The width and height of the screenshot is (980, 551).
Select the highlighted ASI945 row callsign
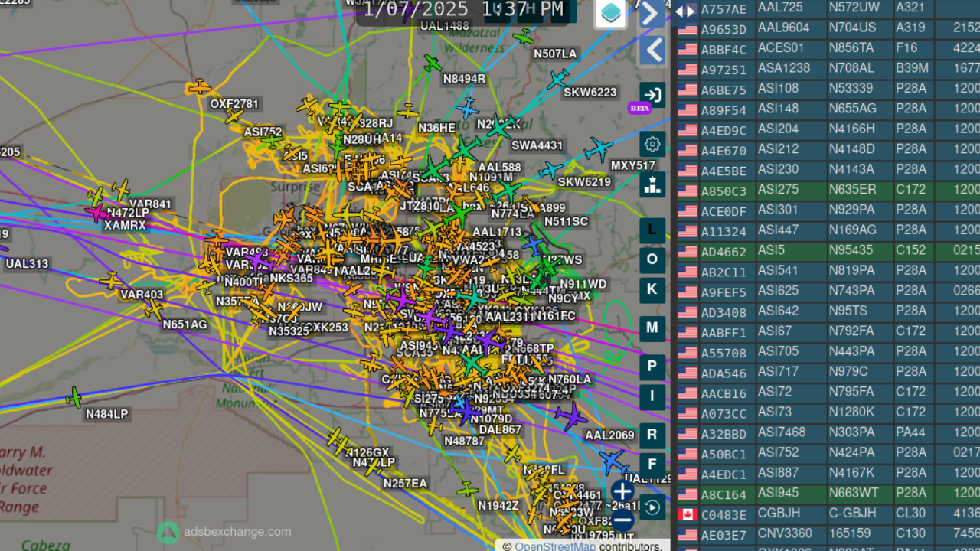pyautogui.click(x=779, y=492)
